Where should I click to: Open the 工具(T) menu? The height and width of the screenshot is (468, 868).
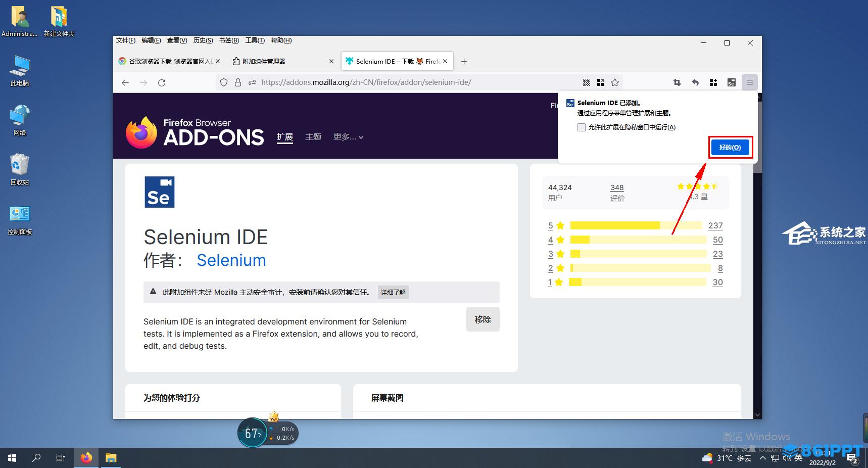click(x=255, y=40)
